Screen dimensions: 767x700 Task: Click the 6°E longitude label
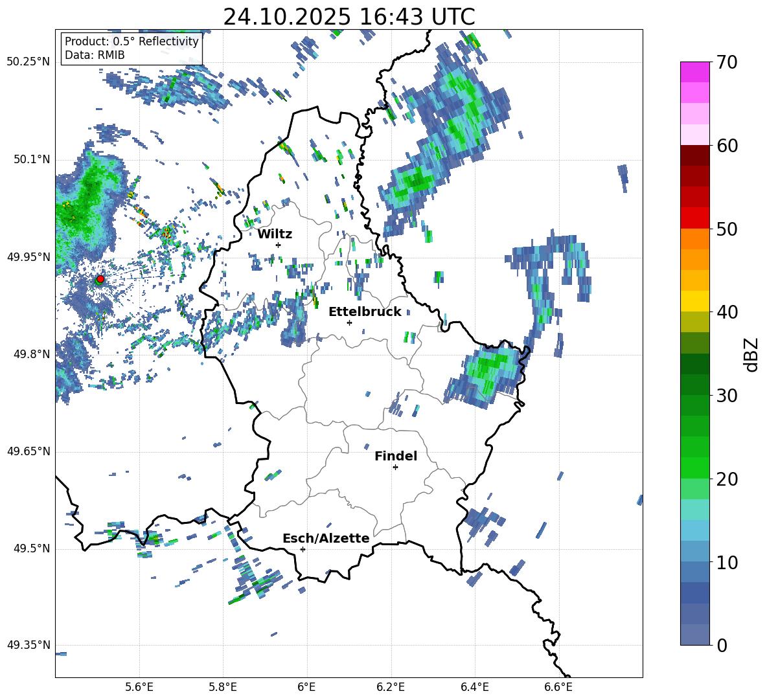(306, 687)
